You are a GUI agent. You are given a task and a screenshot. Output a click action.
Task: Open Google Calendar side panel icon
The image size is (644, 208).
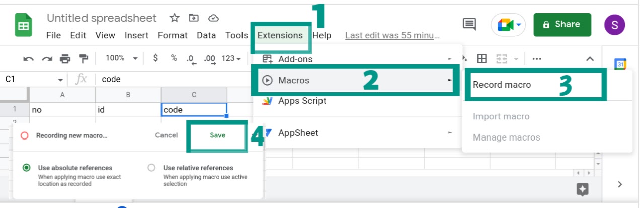click(x=620, y=64)
